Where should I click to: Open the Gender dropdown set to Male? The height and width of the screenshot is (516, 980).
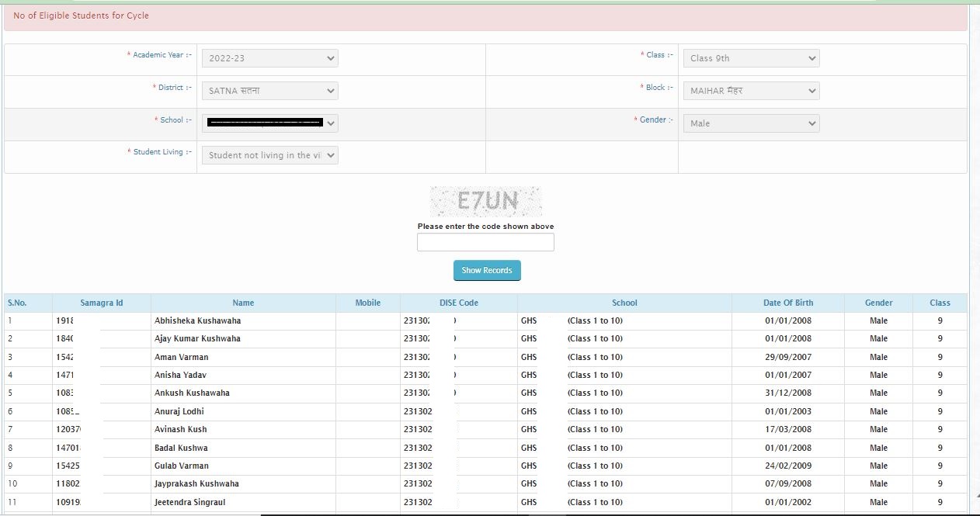coord(750,123)
